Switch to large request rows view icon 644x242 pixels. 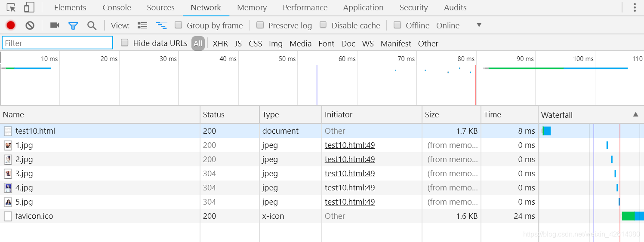point(142,25)
